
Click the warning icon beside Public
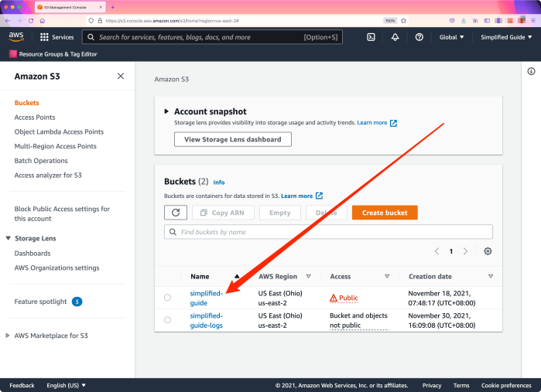(334, 298)
